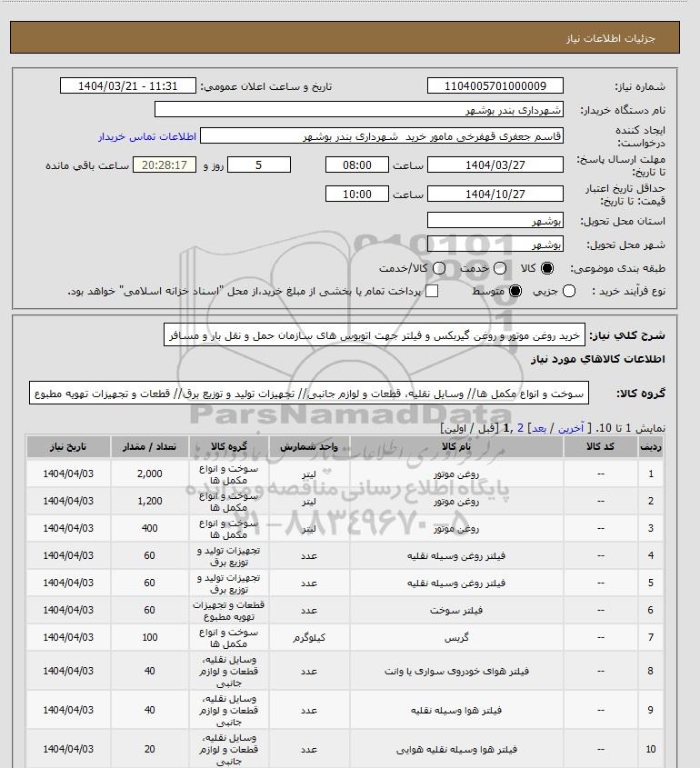
Task: Jump to the آخرین (last) page link
Action: pyautogui.click(x=571, y=428)
